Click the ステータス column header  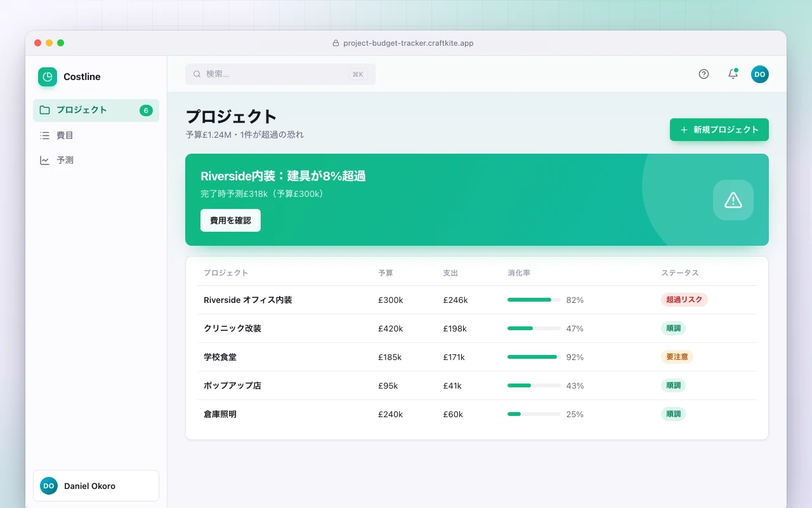680,273
